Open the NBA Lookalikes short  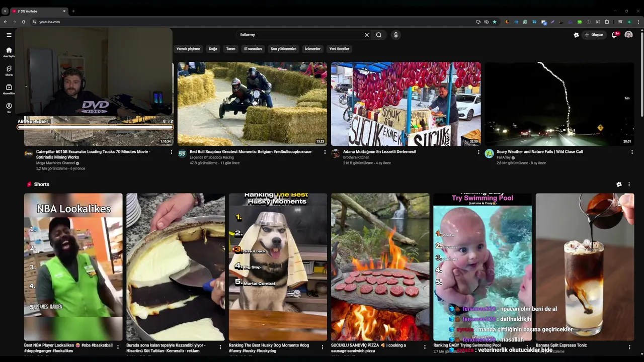pyautogui.click(x=73, y=267)
